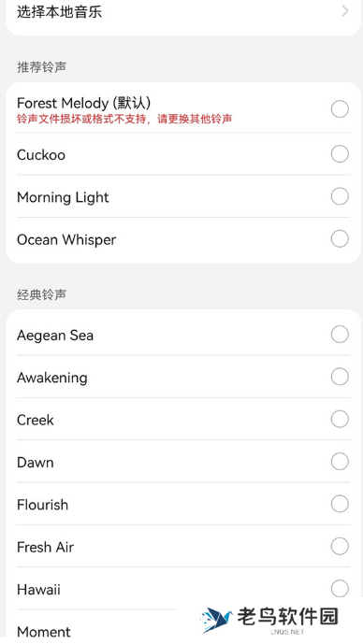
Task: Click the Forest Melody (默认) label
Action: coord(84,103)
